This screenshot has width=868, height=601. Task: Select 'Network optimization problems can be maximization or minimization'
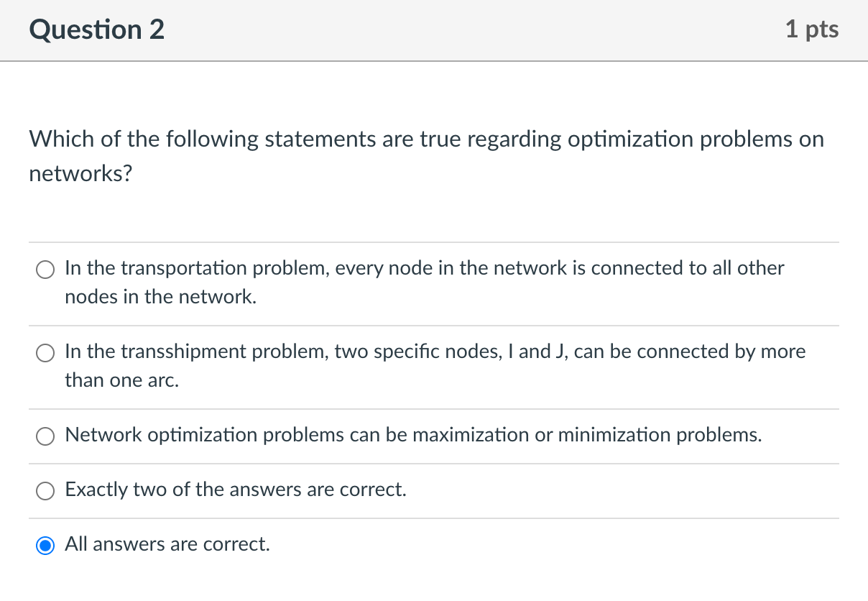[45, 436]
